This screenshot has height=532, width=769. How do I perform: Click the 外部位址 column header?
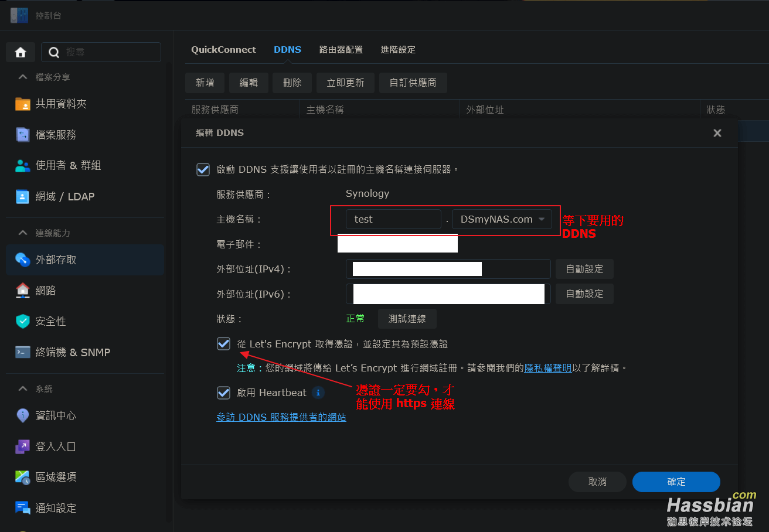(x=580, y=110)
